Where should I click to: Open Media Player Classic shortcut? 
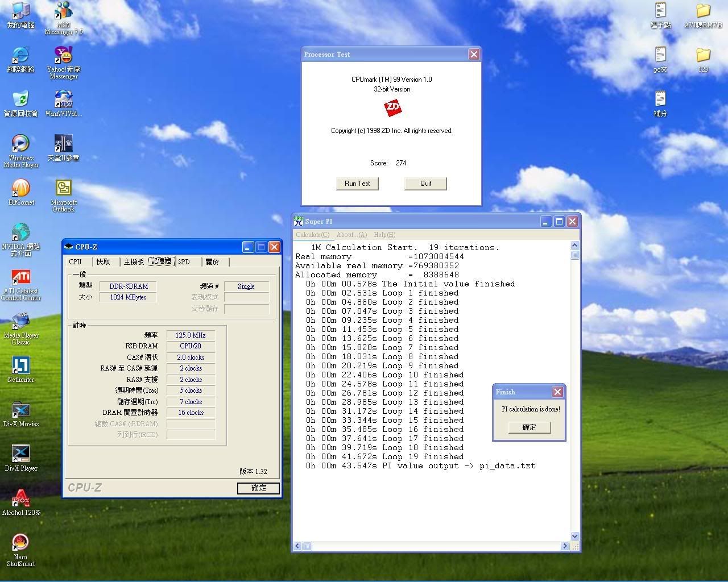coord(20,329)
